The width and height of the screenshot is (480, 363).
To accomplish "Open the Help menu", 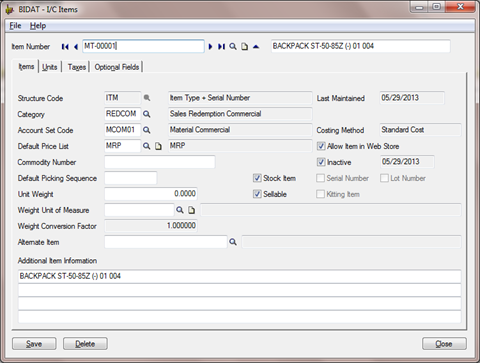I will click(38, 26).
